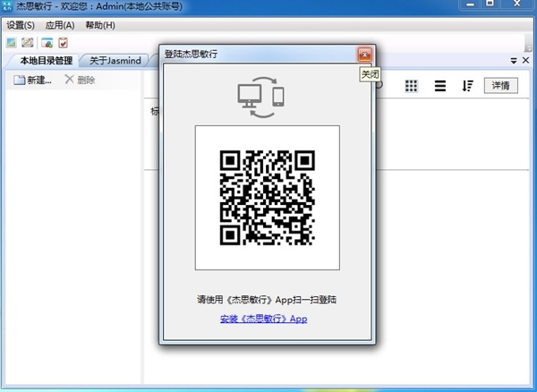Image resolution: width=537 pixels, height=392 pixels.
Task: Maximize the 杰思敏行 main window
Action: click(x=490, y=4)
